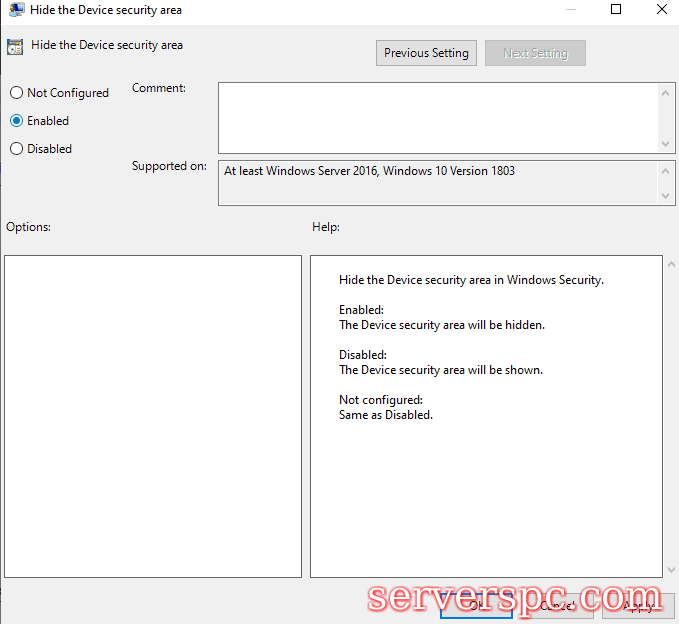The height and width of the screenshot is (624, 679).
Task: Close the Hide the Device security area dialog
Action: coord(661,10)
